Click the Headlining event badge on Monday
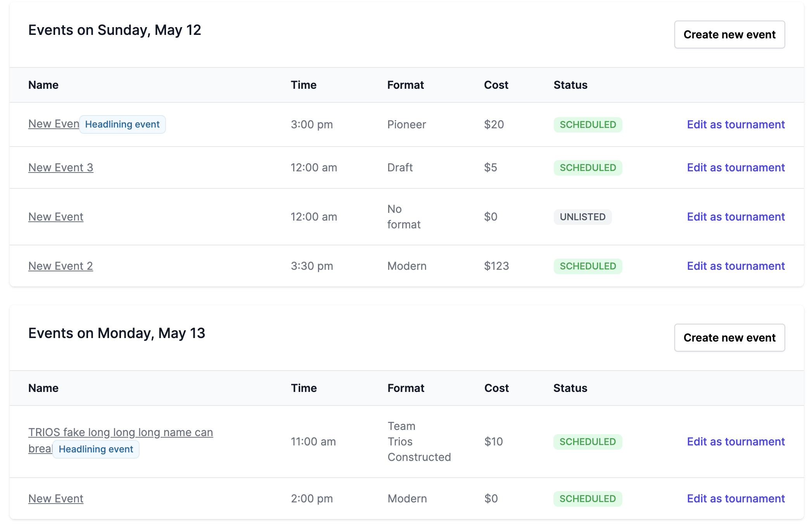This screenshot has width=812, height=528. (x=96, y=449)
